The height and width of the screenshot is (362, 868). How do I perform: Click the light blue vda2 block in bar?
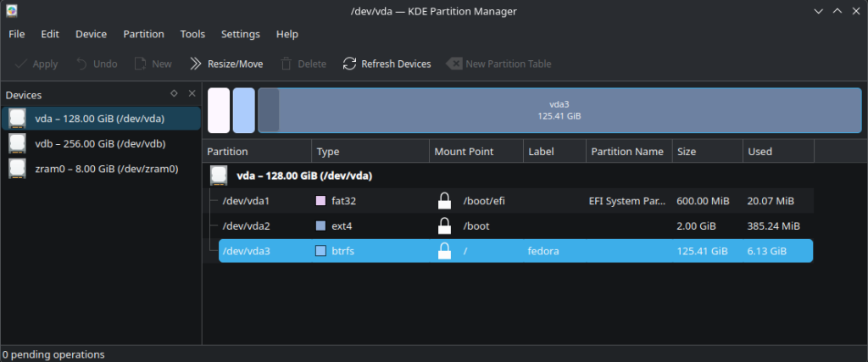coord(243,110)
